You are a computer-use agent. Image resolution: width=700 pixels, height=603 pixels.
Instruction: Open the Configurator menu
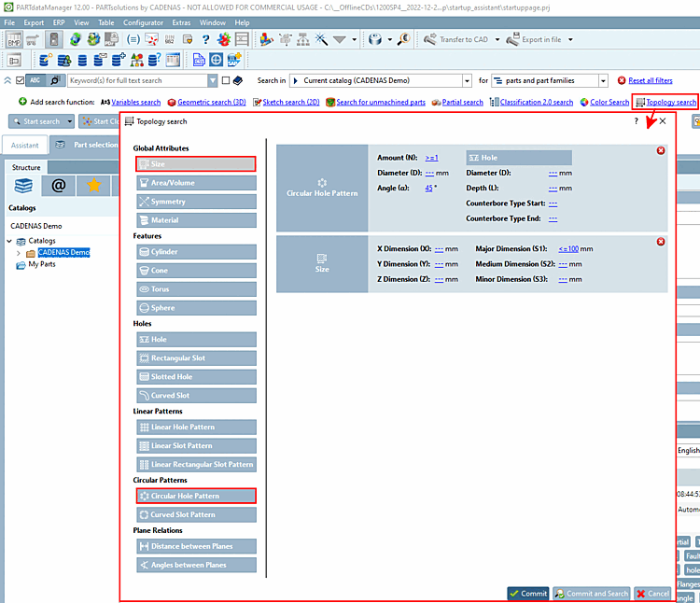(143, 21)
